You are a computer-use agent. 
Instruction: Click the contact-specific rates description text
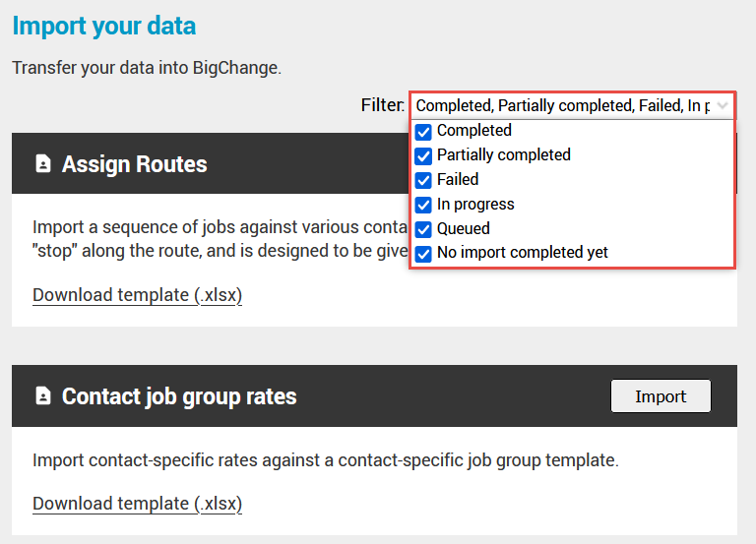325,459
